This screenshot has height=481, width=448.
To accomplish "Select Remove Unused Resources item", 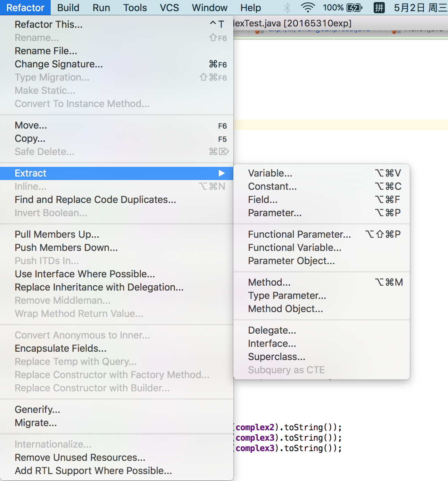I will tap(80, 457).
